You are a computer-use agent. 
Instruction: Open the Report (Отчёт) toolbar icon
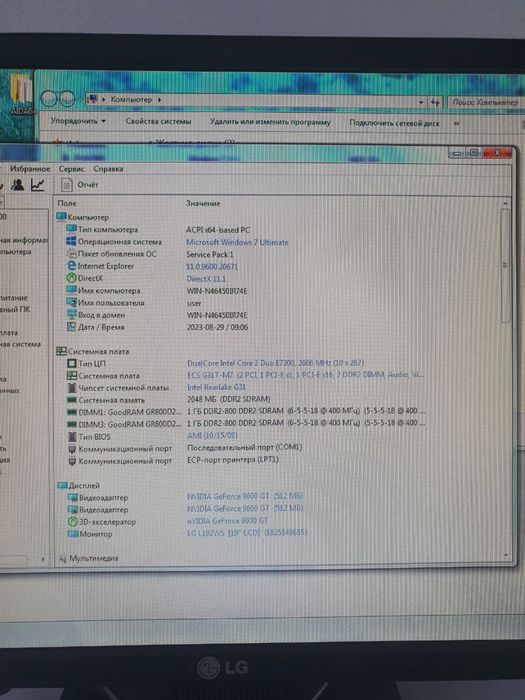(67, 184)
